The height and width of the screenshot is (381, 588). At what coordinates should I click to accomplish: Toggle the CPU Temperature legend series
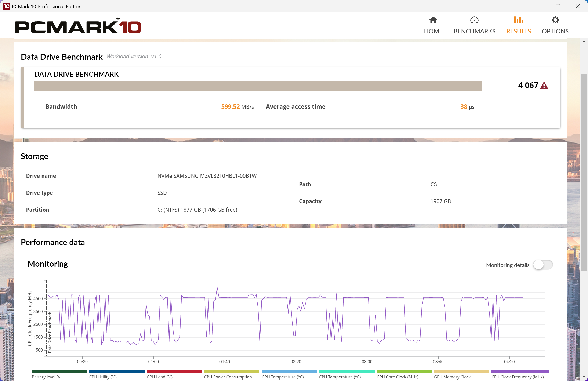[x=347, y=375]
